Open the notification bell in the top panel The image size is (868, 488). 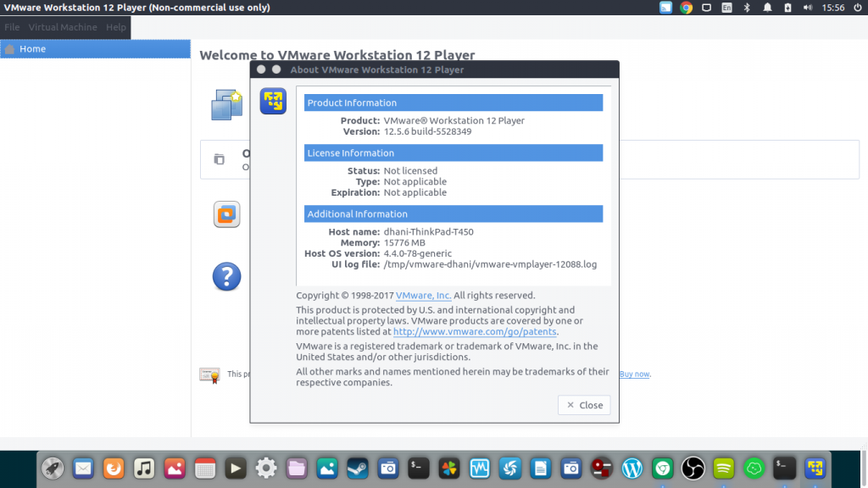coord(766,8)
